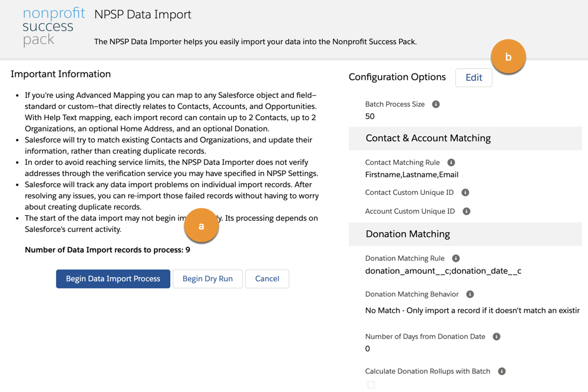Viewport: 588px width, 392px height.
Task: Open the Contact Matching Rule info tooltip
Action: pos(452,162)
